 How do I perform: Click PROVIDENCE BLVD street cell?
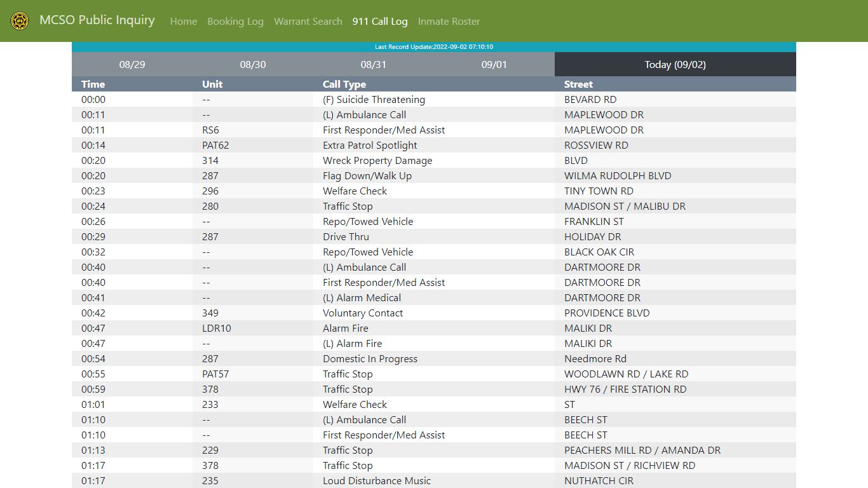pos(675,313)
